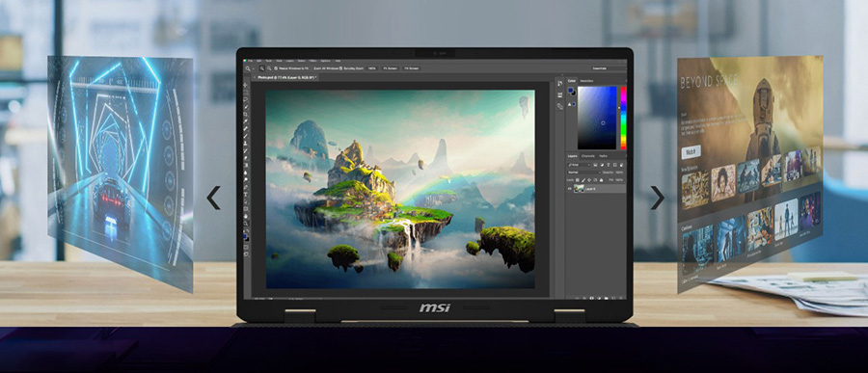Open the layer blend mode Normal dropdown

click(584, 173)
